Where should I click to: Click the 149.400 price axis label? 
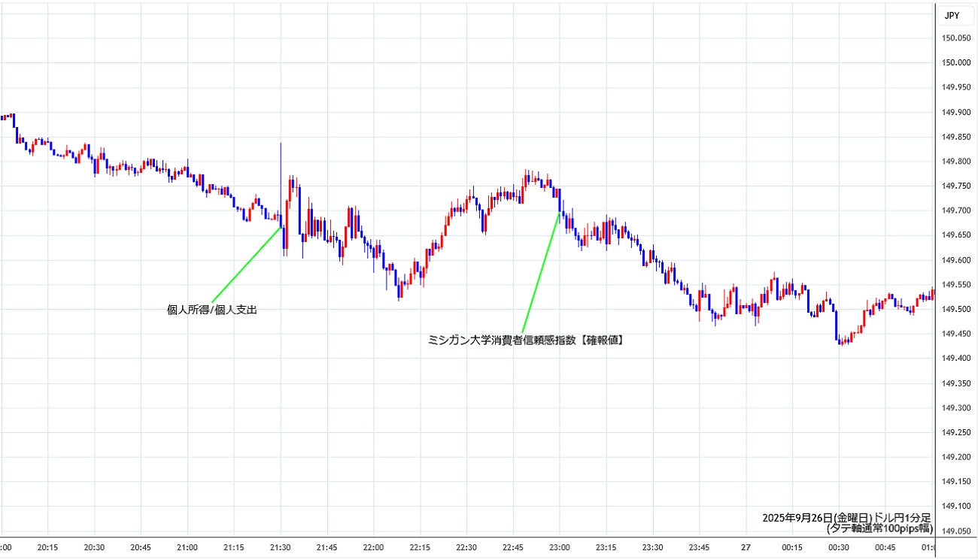coord(956,359)
